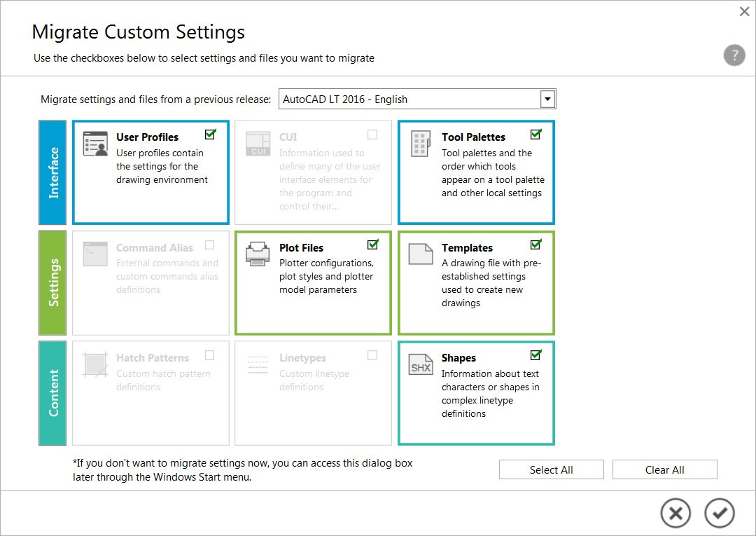Select the Interface category tab
The width and height of the screenshot is (756, 536).
coord(52,173)
